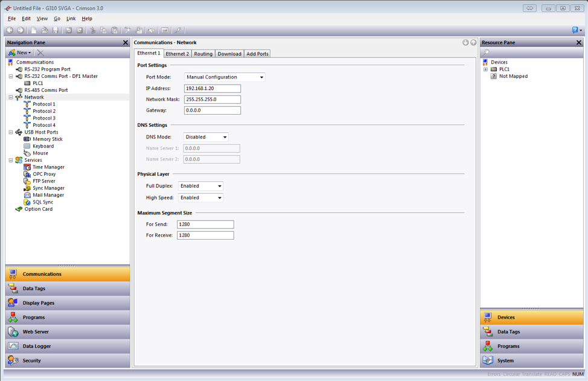The image size is (588, 381).
Task: Open the Programs section in Navigation Pane
Action: pyautogui.click(x=68, y=317)
